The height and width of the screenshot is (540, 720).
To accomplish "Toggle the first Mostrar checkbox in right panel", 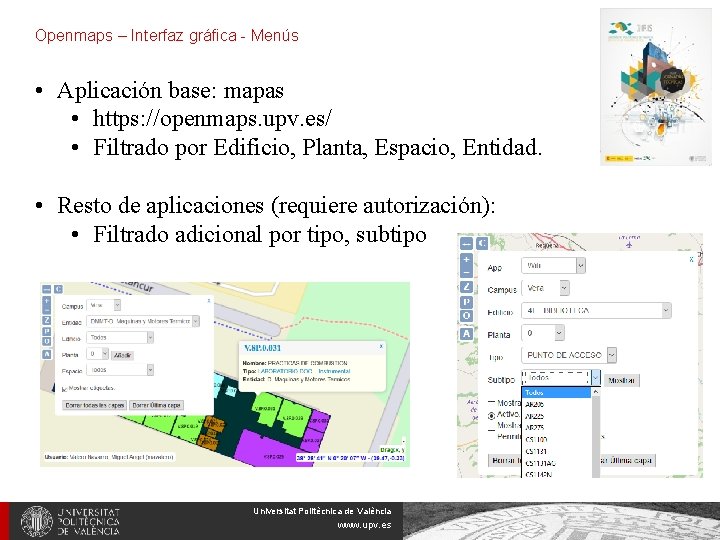I will point(491,403).
